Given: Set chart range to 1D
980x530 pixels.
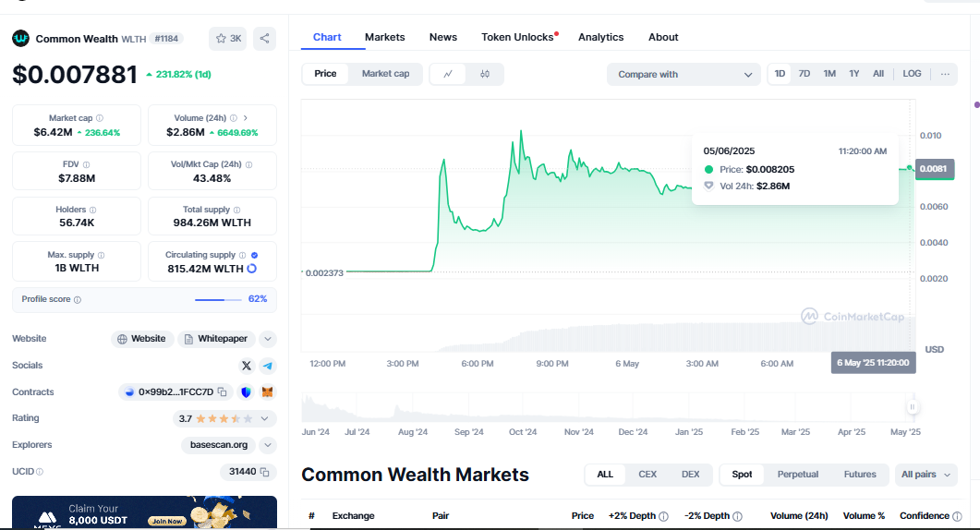Looking at the screenshot, I should click(780, 74).
